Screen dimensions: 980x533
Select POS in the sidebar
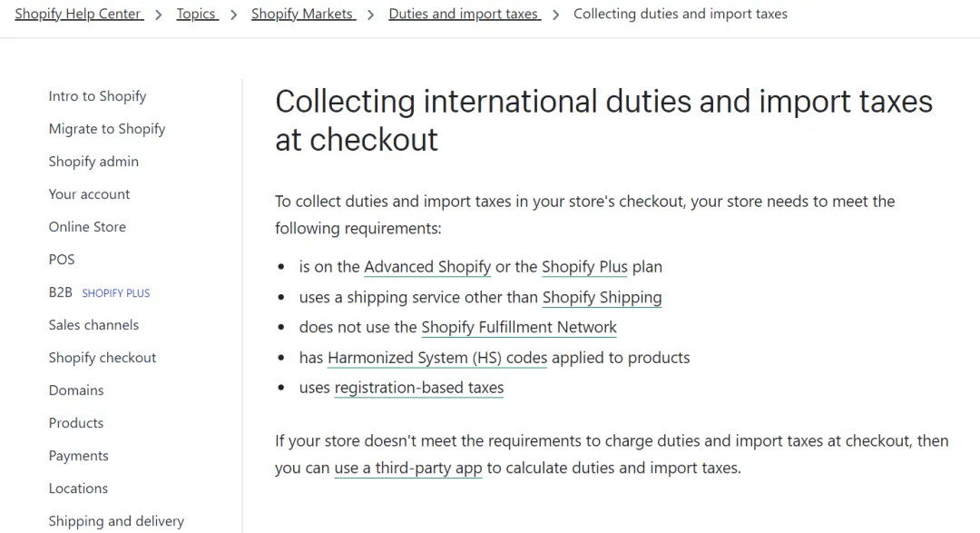[62, 260]
